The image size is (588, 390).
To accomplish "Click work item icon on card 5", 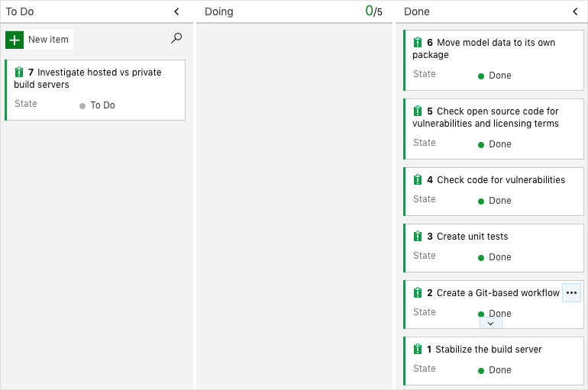I will 418,111.
